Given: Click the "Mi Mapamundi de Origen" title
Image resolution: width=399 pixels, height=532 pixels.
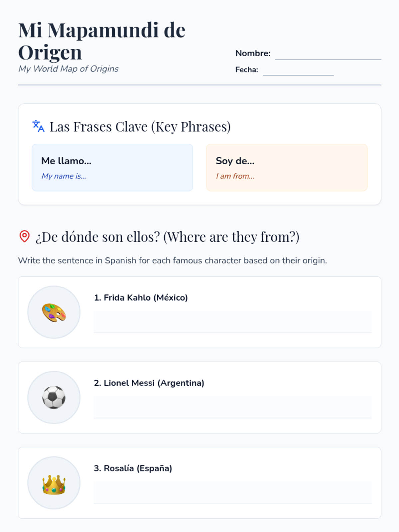Looking at the screenshot, I should (101, 41).
